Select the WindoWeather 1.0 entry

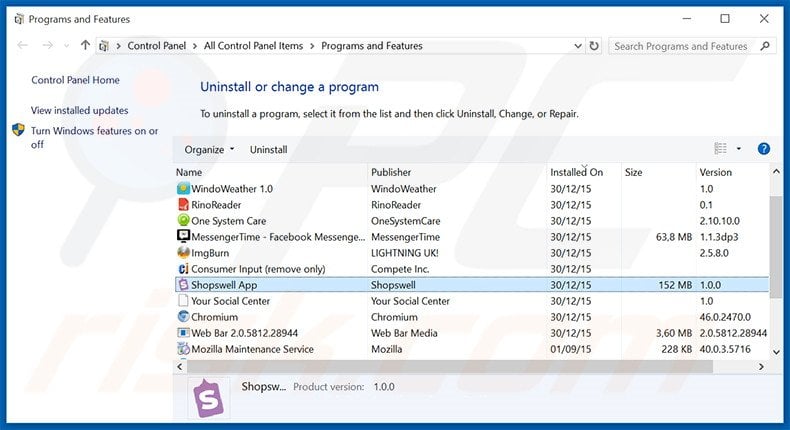[232, 189]
